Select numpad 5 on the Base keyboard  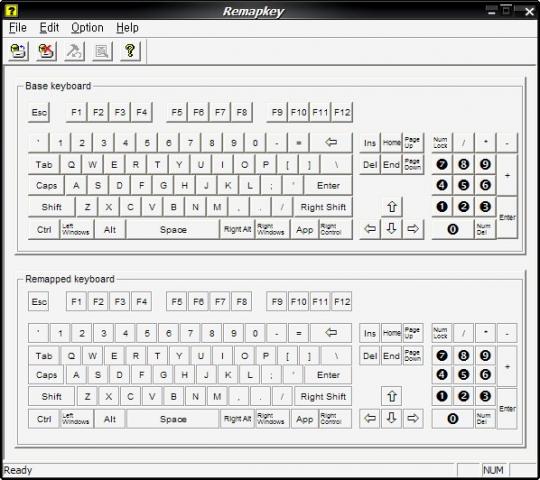[x=464, y=185]
